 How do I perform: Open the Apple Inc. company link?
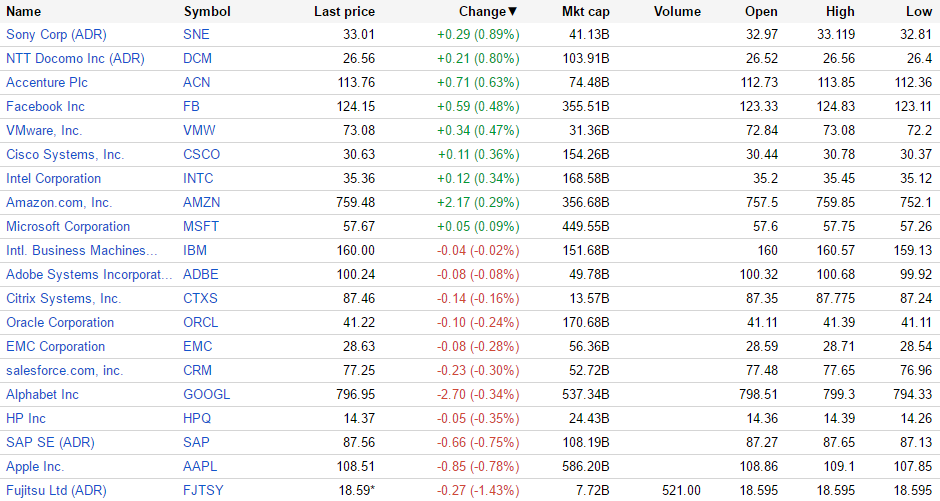(35, 466)
